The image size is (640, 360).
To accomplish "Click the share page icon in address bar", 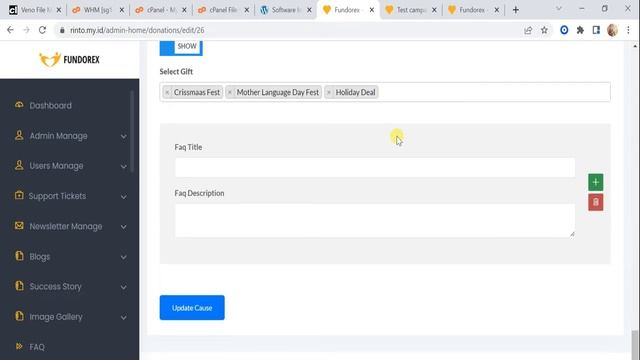I will click(528, 30).
